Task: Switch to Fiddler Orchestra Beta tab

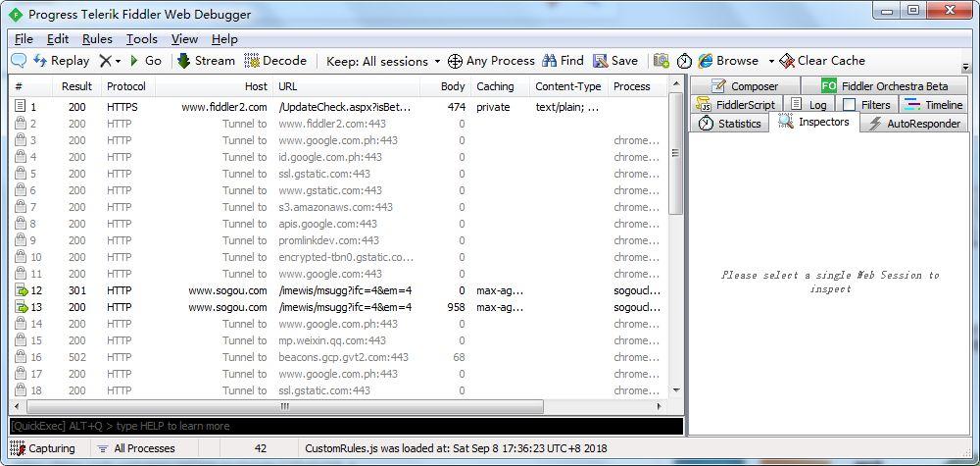Action: point(884,85)
